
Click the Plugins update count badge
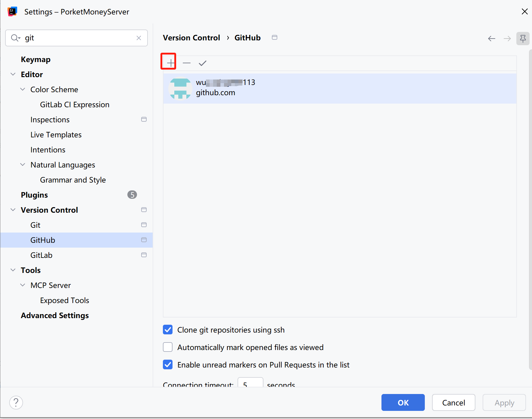click(x=132, y=195)
